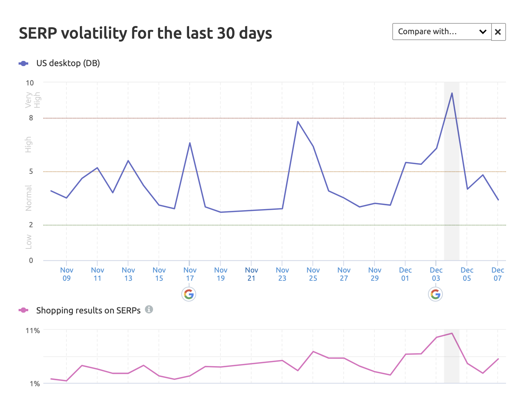This screenshot has height=407, width=532.
Task: Click the purple legend dot before US desktop
Action: click(x=24, y=63)
